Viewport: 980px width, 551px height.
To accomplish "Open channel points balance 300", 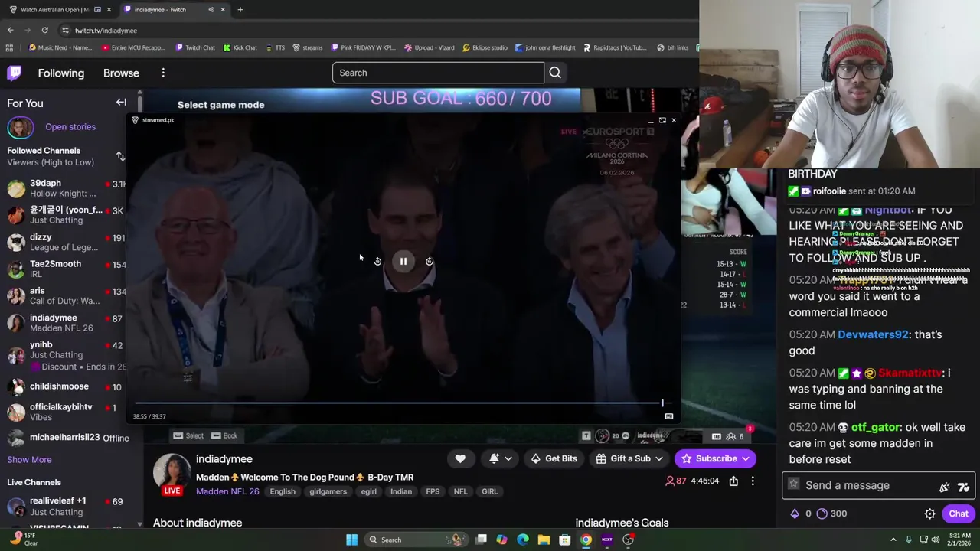I will [831, 514].
